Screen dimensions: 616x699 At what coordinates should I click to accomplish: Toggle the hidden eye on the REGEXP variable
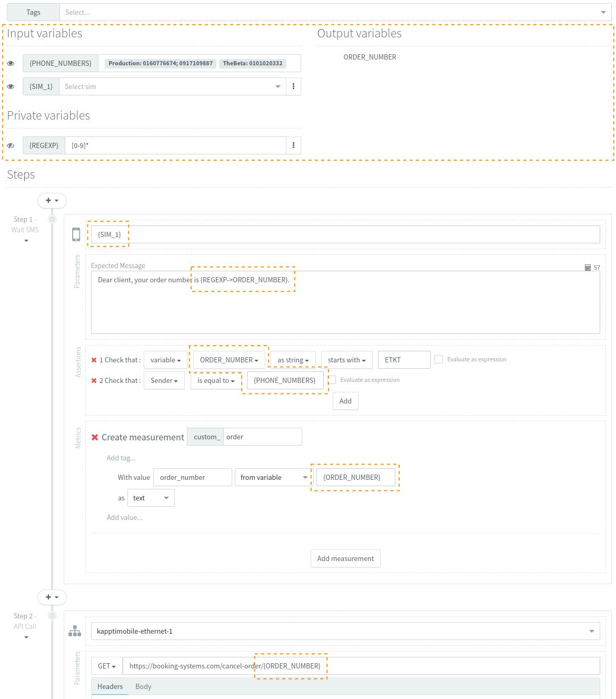pyautogui.click(x=11, y=145)
